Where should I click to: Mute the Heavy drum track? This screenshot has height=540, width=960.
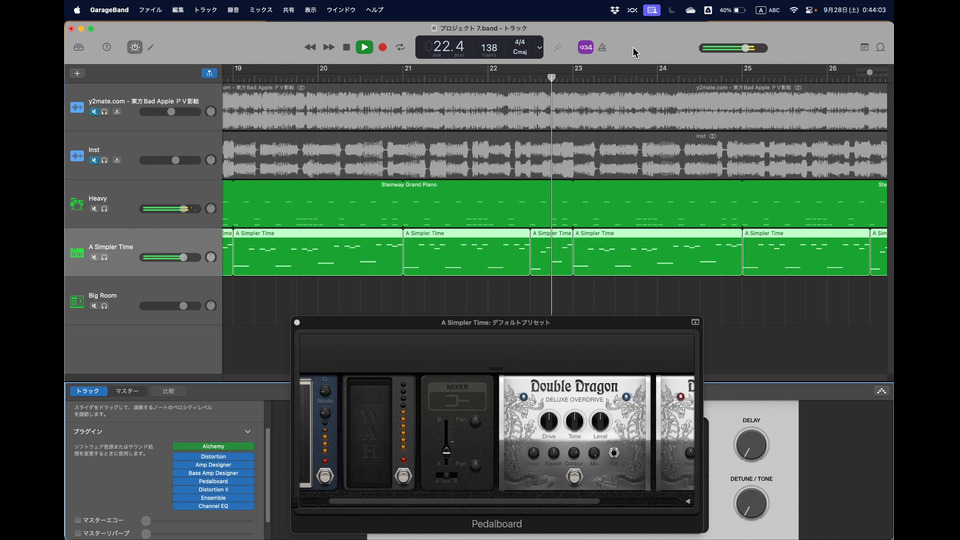pyautogui.click(x=94, y=209)
